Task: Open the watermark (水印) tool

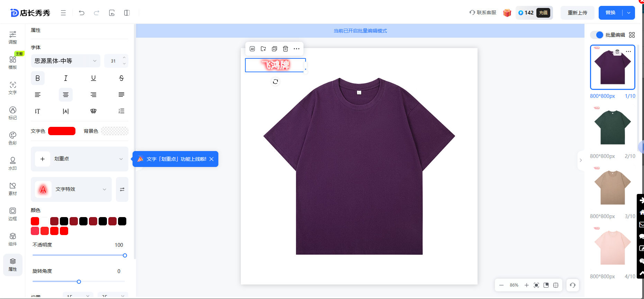Action: (13, 163)
